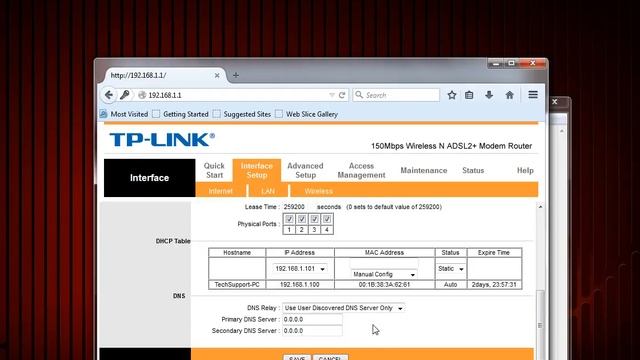Image resolution: width=640 pixels, height=360 pixels.
Task: Bookmark this page with the star icon
Action: click(x=451, y=95)
